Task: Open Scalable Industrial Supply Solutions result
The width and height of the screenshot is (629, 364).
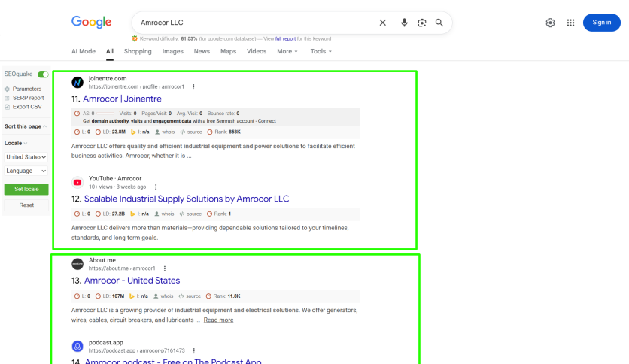Action: point(187,199)
